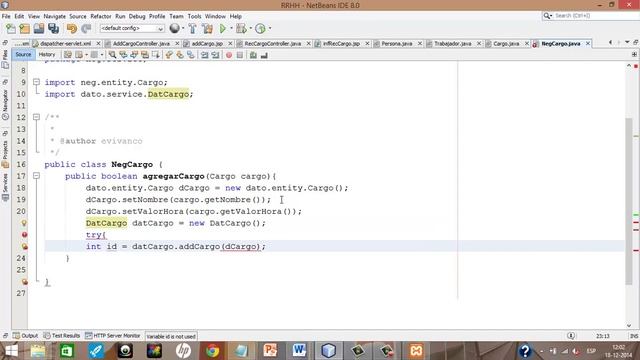Click the New Project toolbar icon
Image resolution: width=640 pixels, height=360 pixels.
[x=25, y=29]
